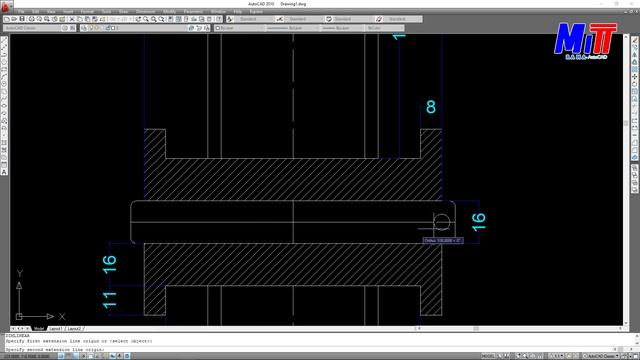Toggle Quick Properties in status bar

[127, 356]
